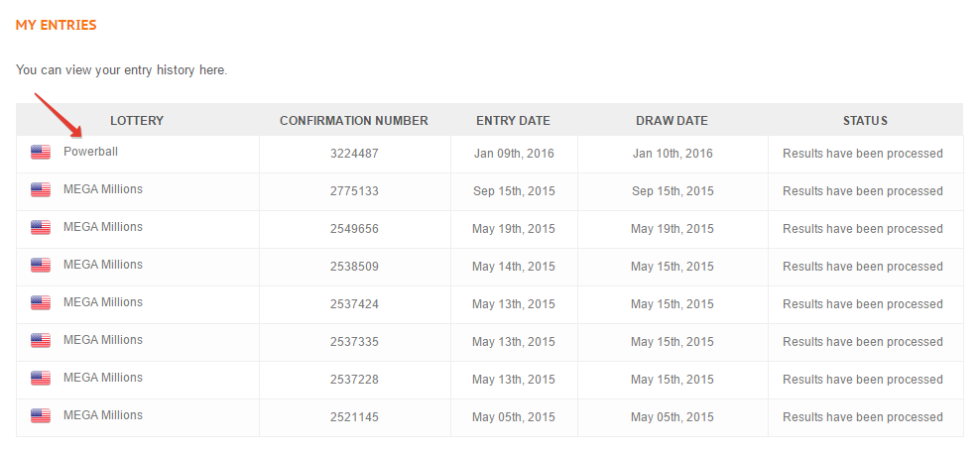The image size is (980, 451).
Task: Open MEGA Millions entry dated Sep 15th, 2015
Action: pyautogui.click(x=103, y=189)
